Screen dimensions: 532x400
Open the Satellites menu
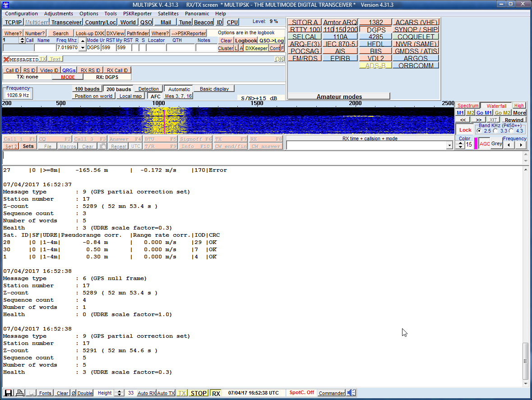[x=168, y=14]
